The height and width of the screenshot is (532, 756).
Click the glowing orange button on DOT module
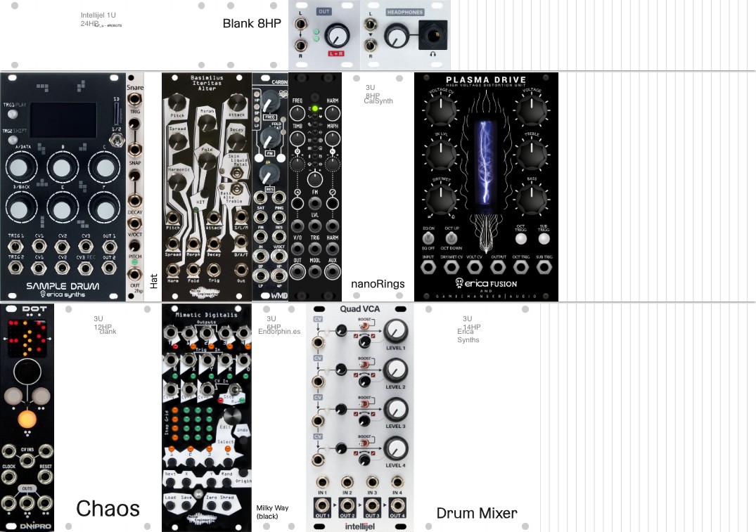point(27,418)
